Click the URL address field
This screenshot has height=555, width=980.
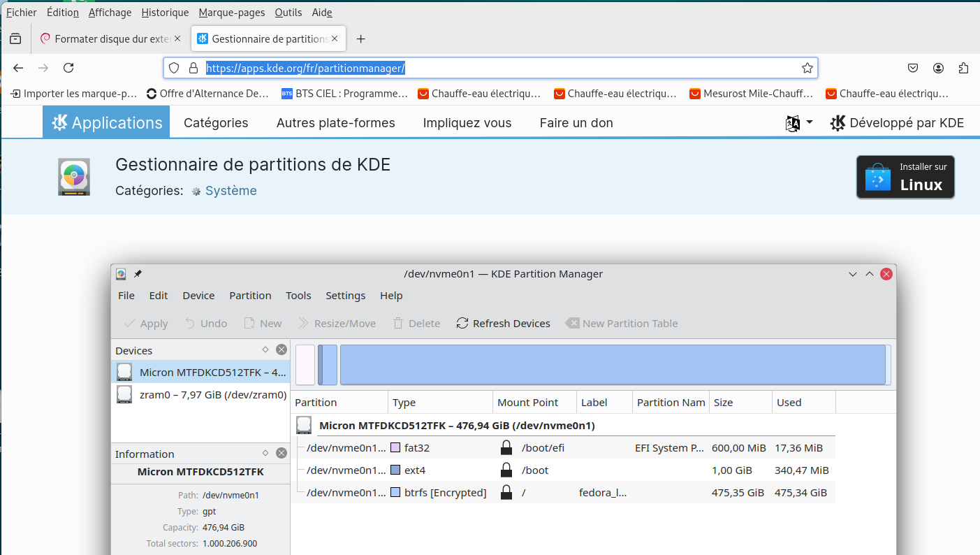pyautogui.click(x=490, y=68)
